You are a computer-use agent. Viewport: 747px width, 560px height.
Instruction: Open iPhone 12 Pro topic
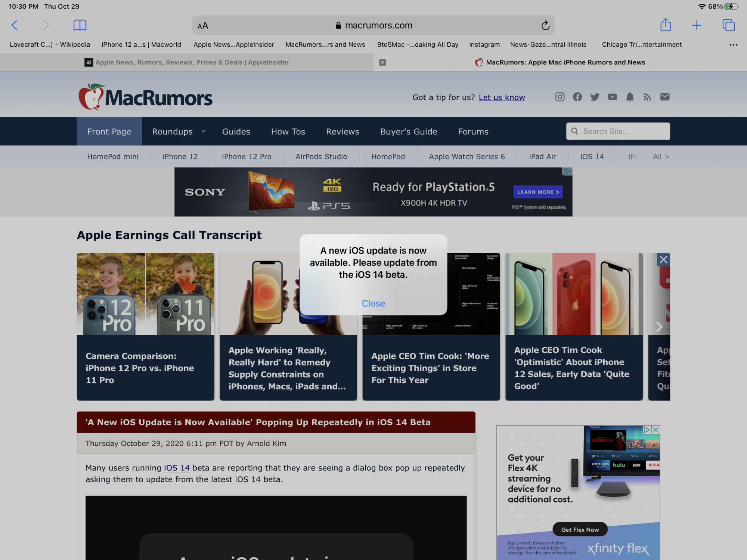[x=247, y=157]
